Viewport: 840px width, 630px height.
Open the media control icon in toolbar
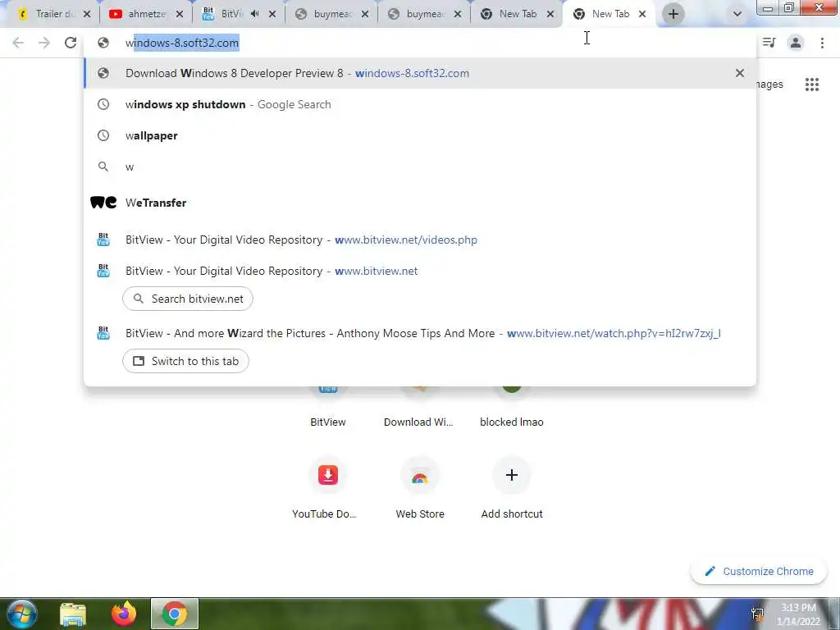769,43
